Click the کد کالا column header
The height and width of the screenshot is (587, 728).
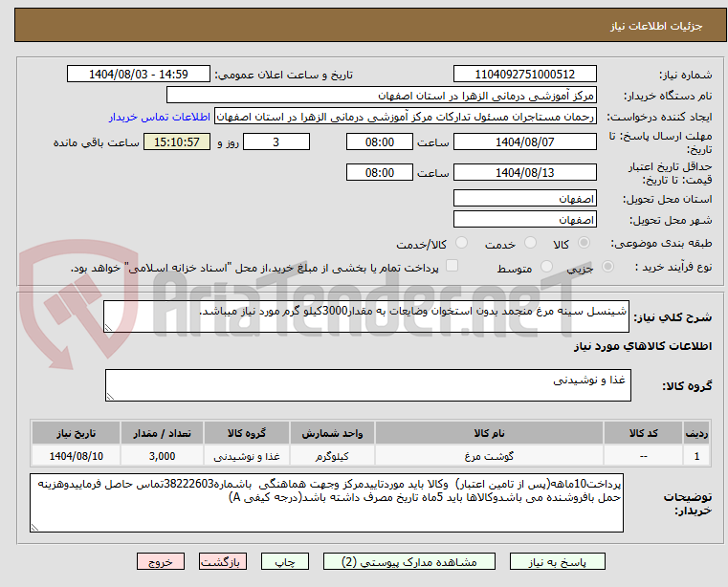[643, 433]
